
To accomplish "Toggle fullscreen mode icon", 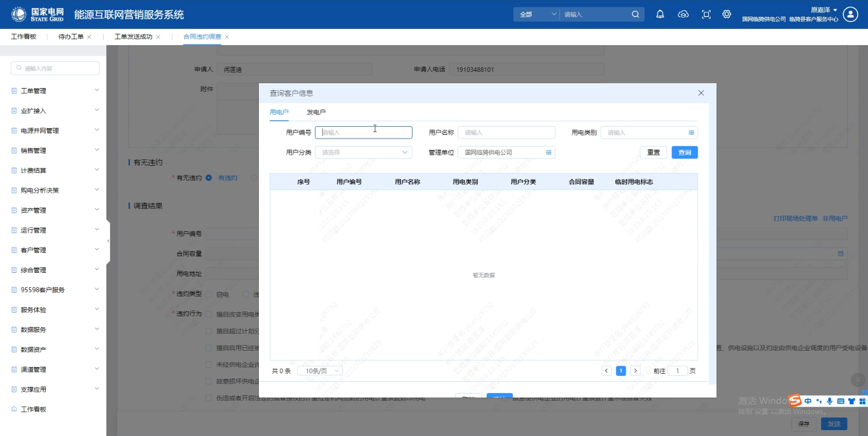I will click(x=706, y=14).
